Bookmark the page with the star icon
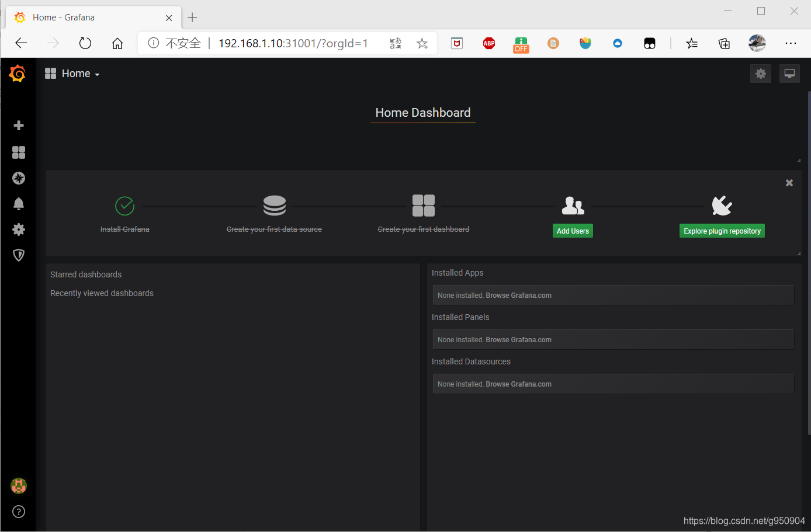Screen dimensions: 811x532 click(x=422, y=43)
